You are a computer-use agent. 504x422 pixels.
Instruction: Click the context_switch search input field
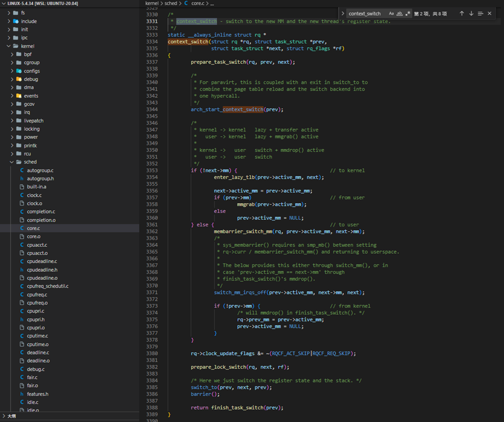pyautogui.click(x=366, y=13)
